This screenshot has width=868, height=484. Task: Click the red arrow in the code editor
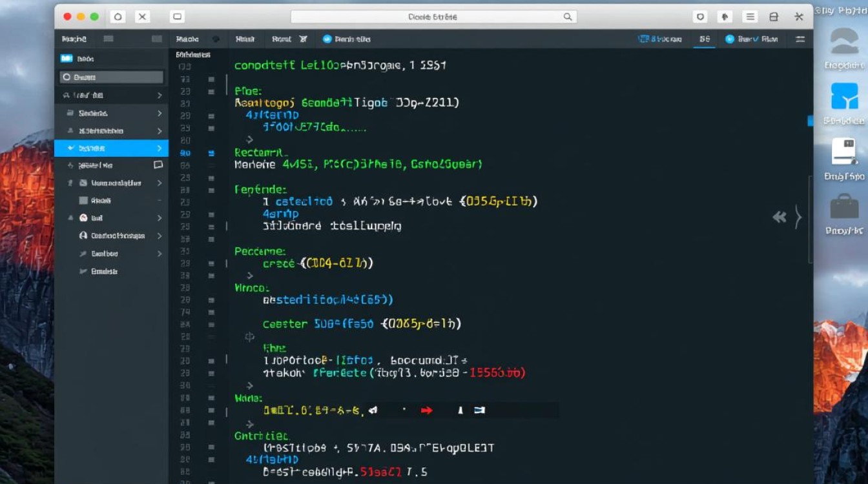(x=426, y=410)
